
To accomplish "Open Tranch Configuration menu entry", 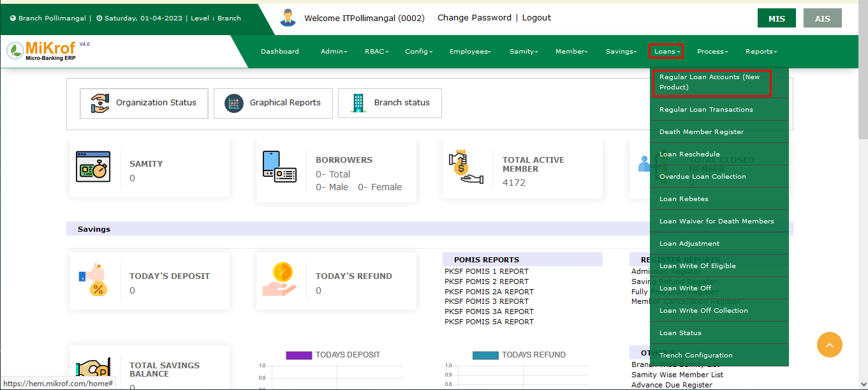I will tap(696, 356).
